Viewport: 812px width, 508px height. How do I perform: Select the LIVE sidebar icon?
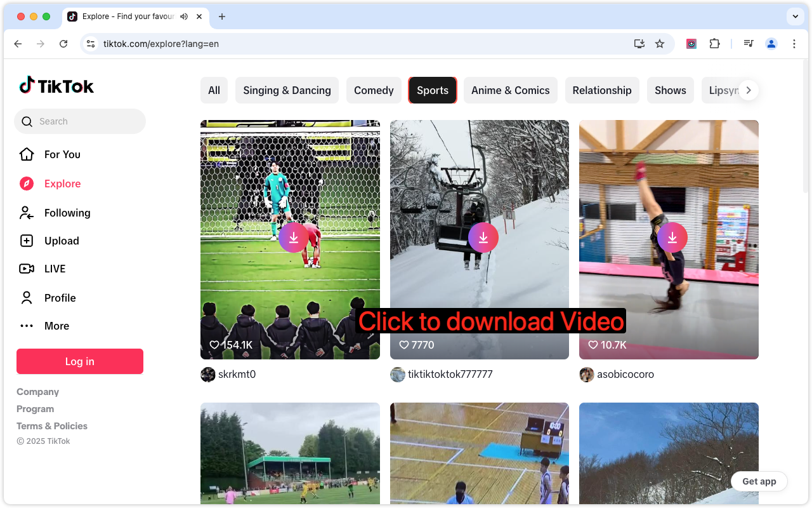(x=26, y=269)
